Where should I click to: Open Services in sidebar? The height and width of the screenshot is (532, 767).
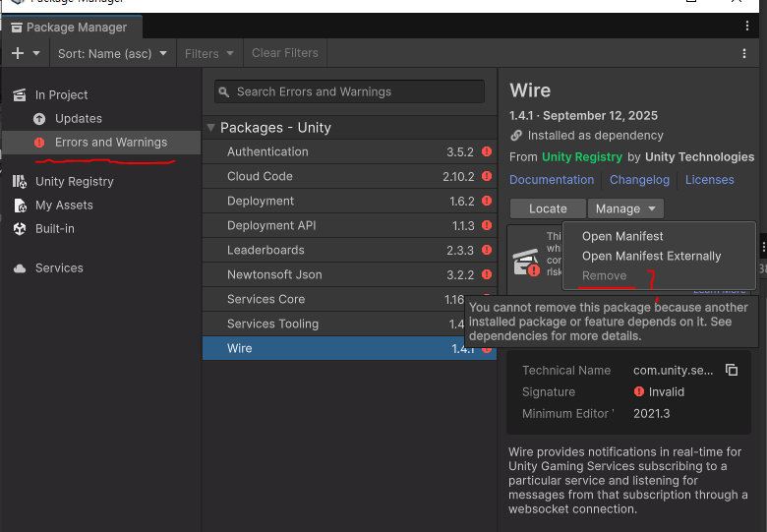[x=101, y=267]
